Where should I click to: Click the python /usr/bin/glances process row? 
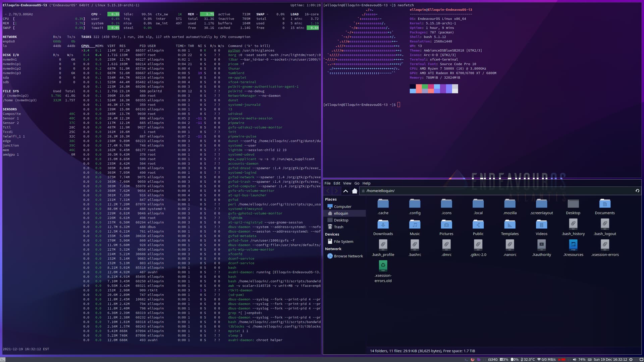(201, 51)
